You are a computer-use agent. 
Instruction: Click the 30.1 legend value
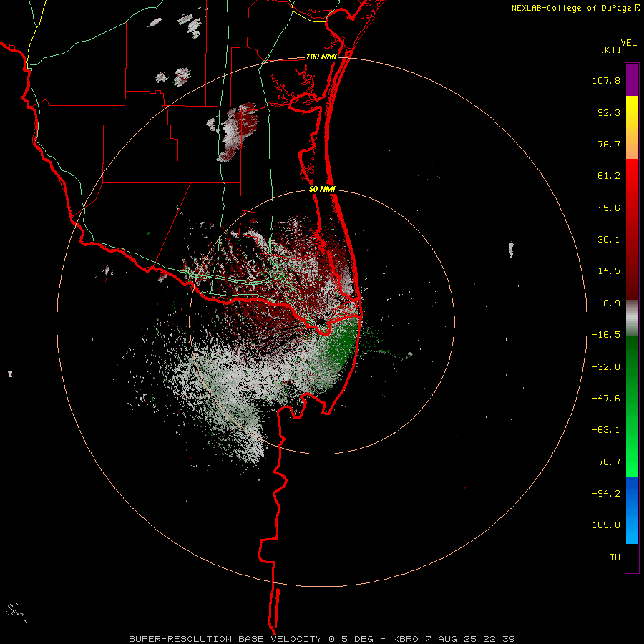[609, 240]
